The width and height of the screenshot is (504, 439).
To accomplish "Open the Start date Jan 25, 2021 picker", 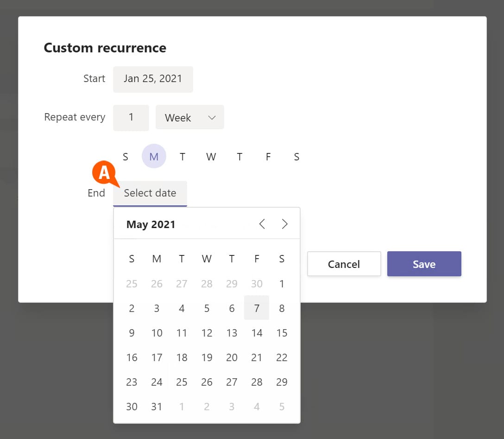I will click(153, 79).
